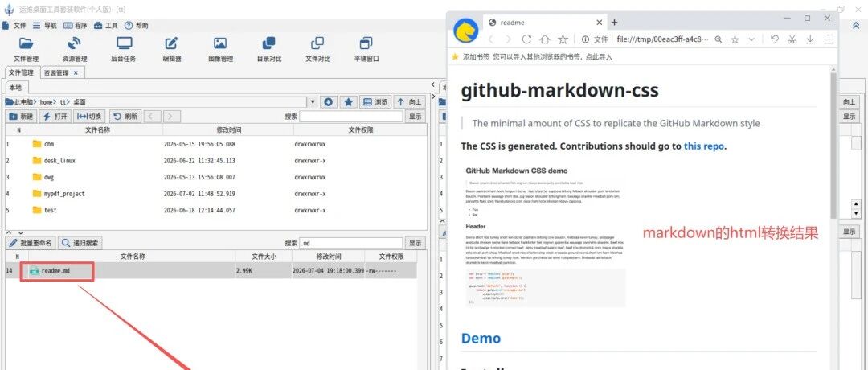Click the 切换 button

(89, 117)
